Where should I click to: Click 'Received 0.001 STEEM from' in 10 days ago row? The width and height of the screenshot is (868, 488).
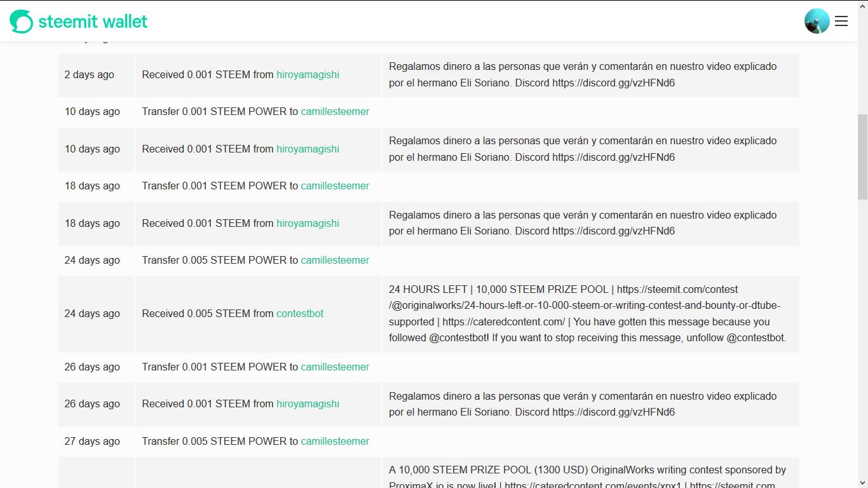point(208,149)
